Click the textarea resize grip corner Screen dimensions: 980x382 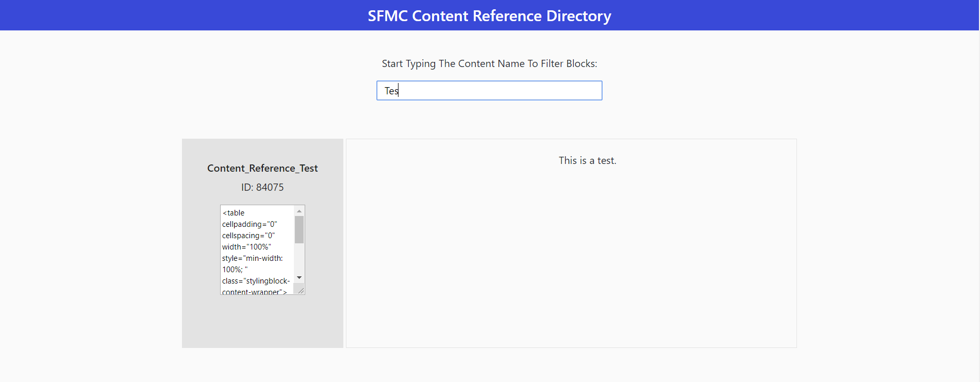tap(301, 290)
